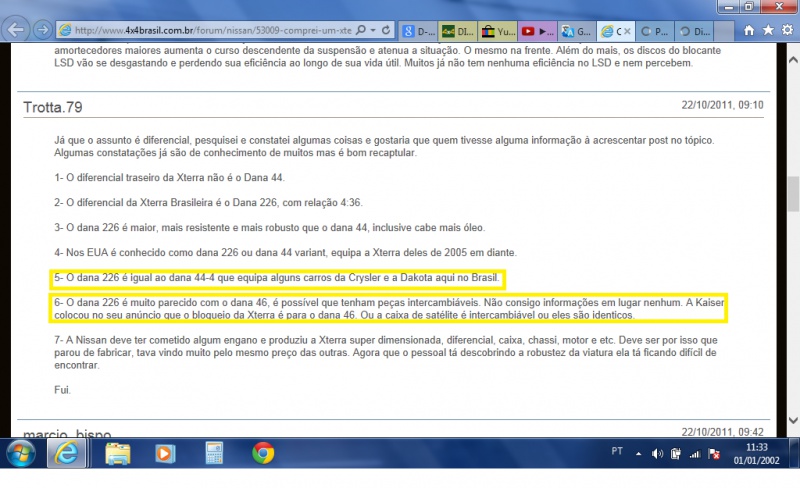Open the marcio_bispo user name
The height and width of the screenshot is (488, 800).
click(x=67, y=433)
